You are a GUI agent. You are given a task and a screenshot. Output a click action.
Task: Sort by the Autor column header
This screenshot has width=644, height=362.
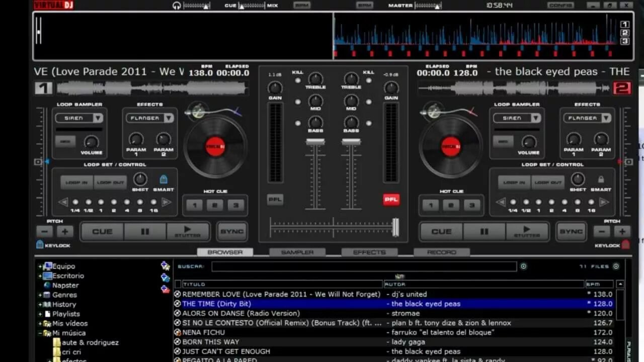(484, 284)
